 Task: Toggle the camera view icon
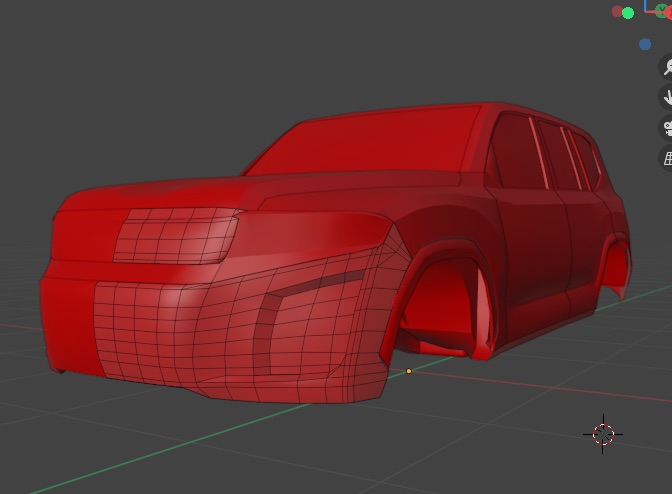tap(666, 128)
